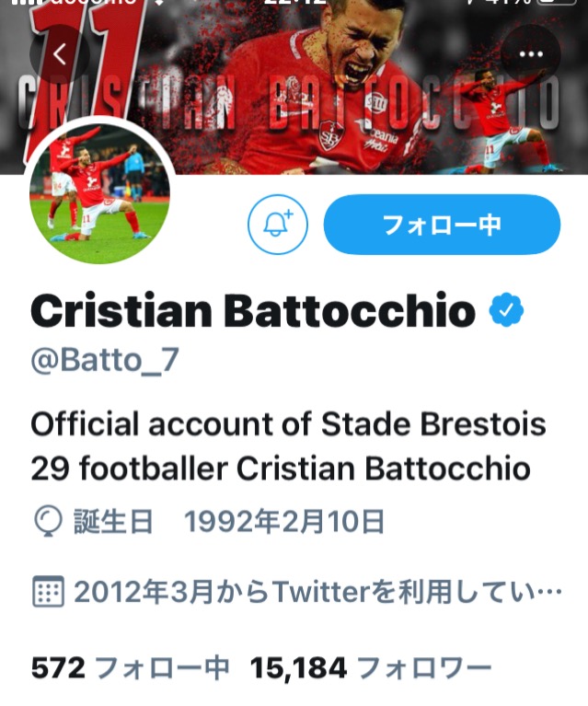588x706 pixels.
Task: Open the round profile picture
Action: 100,192
